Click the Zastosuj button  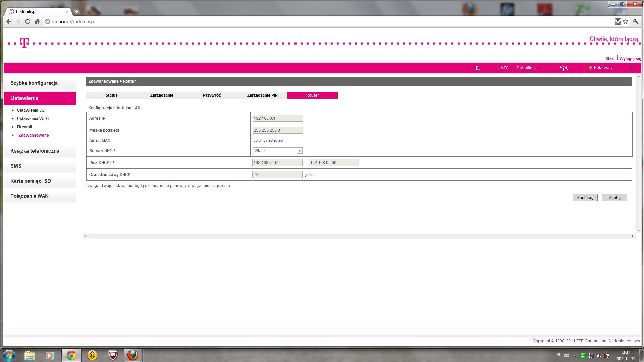coord(585,198)
